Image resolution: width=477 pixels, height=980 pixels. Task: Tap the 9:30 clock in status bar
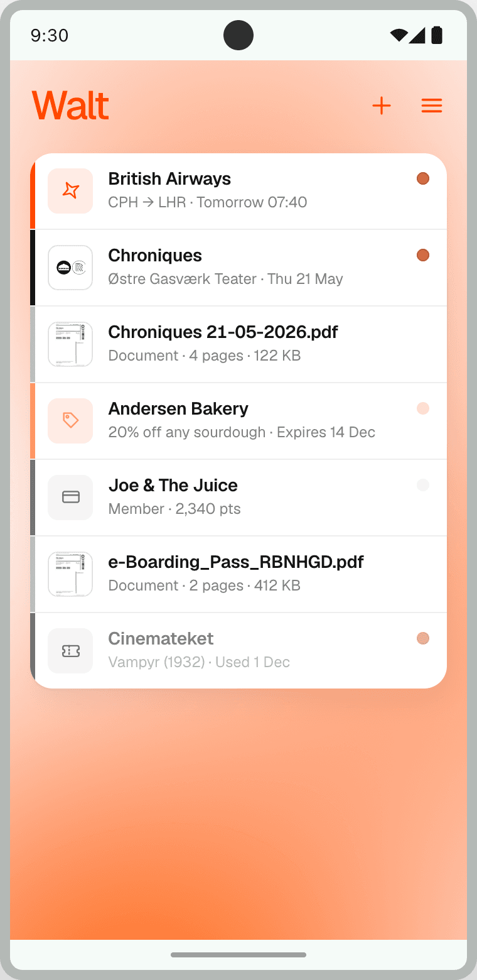point(50,35)
